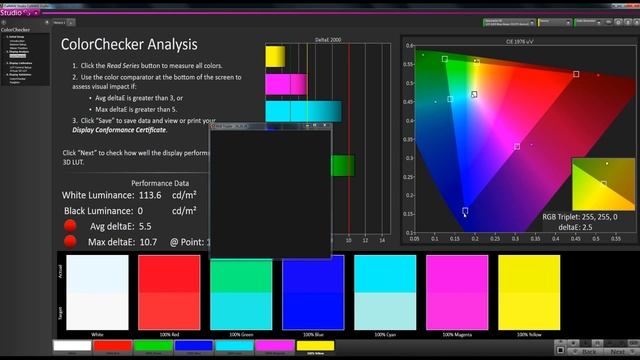Click the Avg deltaE value 5.5
Viewport: 640px width, 360px height.
click(145, 226)
